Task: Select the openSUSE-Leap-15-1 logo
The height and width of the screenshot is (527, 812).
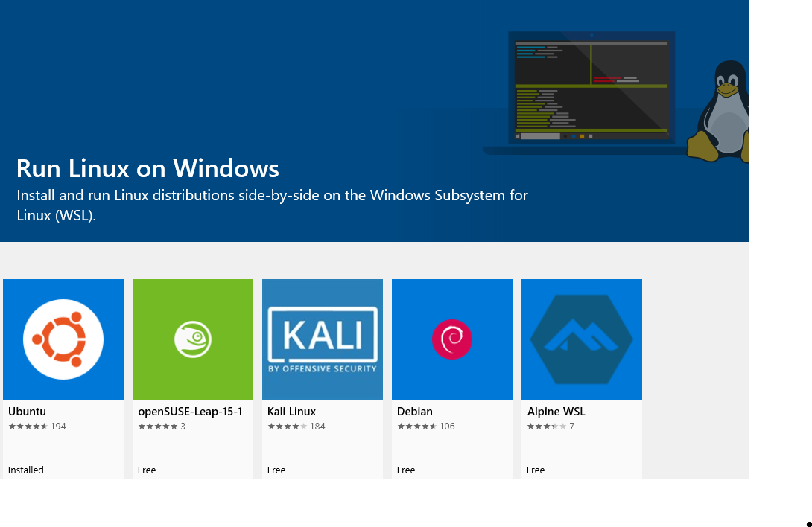Action: pyautogui.click(x=192, y=339)
